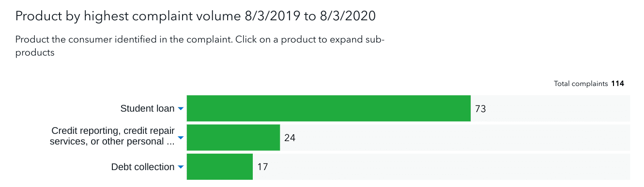Expand the Credit reporting row chevron
Image resolution: width=644 pixels, height=187 pixels.
pyautogui.click(x=181, y=138)
